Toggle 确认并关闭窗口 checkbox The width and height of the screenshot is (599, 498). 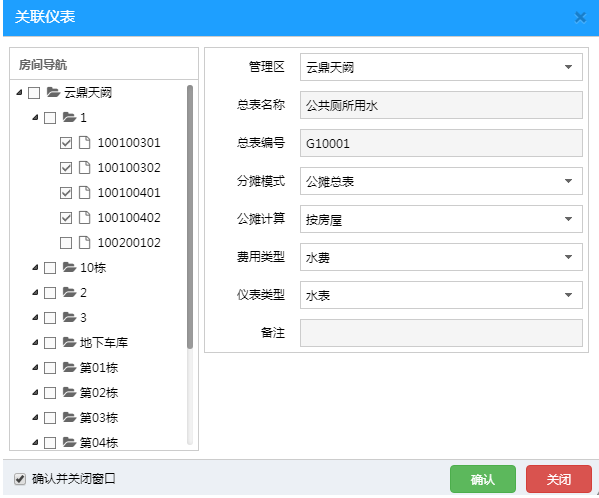(x=20, y=479)
